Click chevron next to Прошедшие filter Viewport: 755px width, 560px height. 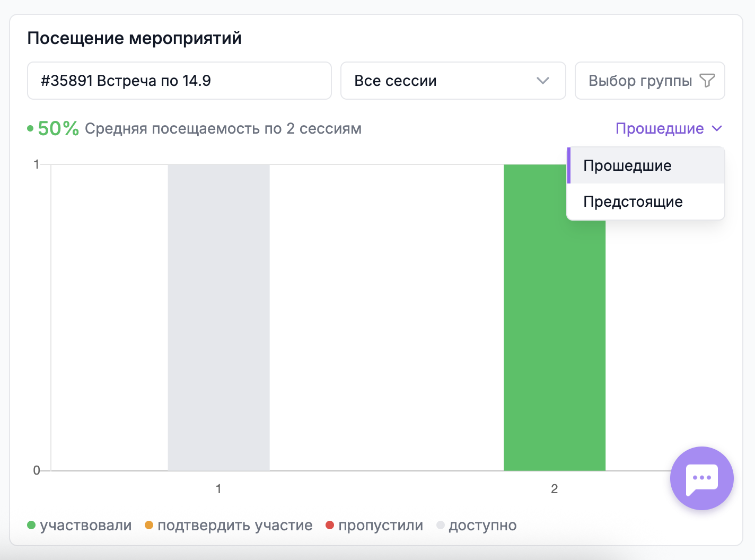pos(717,128)
